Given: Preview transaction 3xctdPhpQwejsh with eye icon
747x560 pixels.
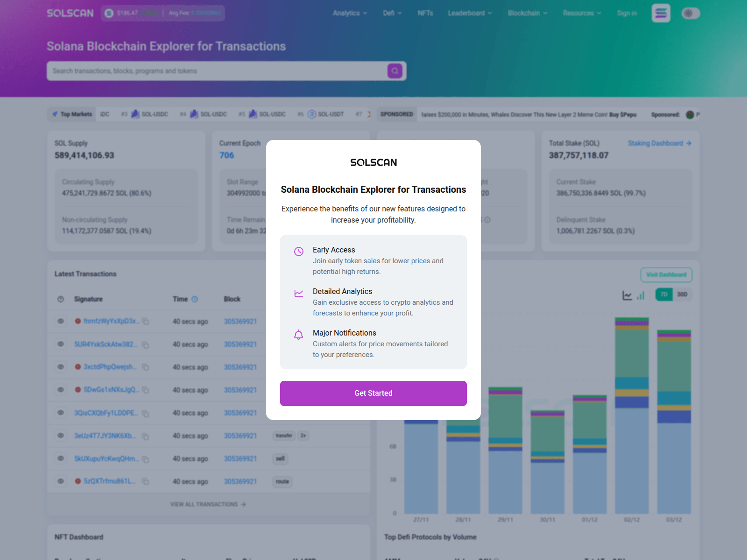Looking at the screenshot, I should pos(61,367).
